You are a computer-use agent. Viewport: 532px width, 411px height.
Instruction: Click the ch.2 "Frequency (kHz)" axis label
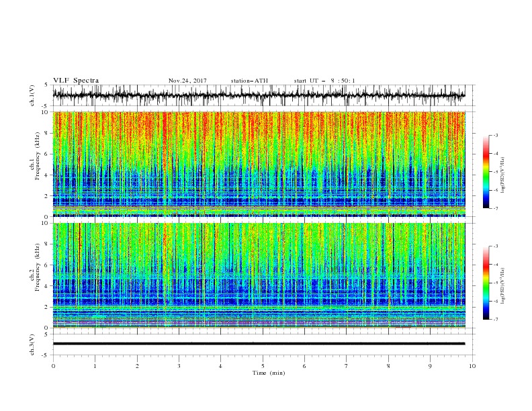[x=38, y=267]
